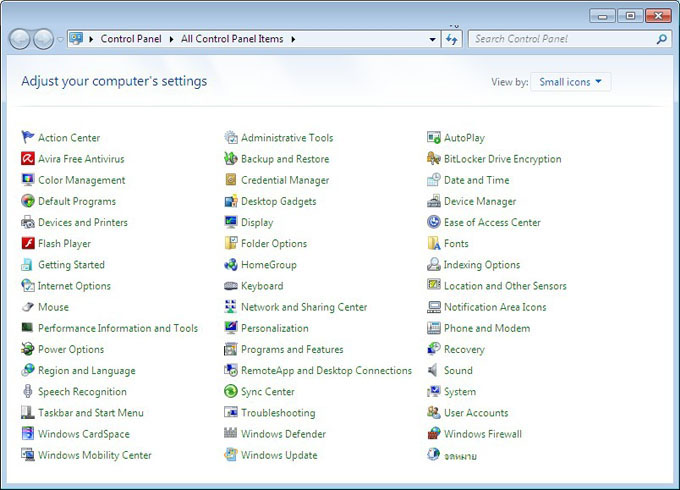Screen dimensions: 680x490
Task: Click the Fonts icon
Action: (434, 243)
